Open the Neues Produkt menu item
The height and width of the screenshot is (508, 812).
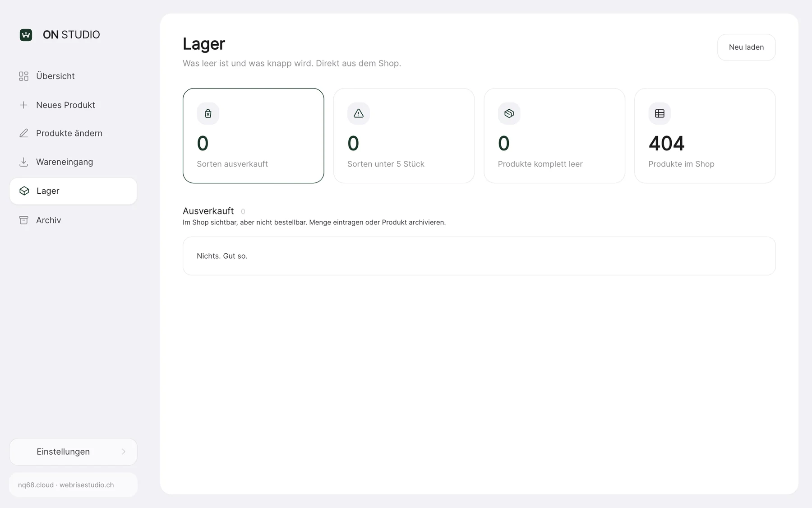73,105
